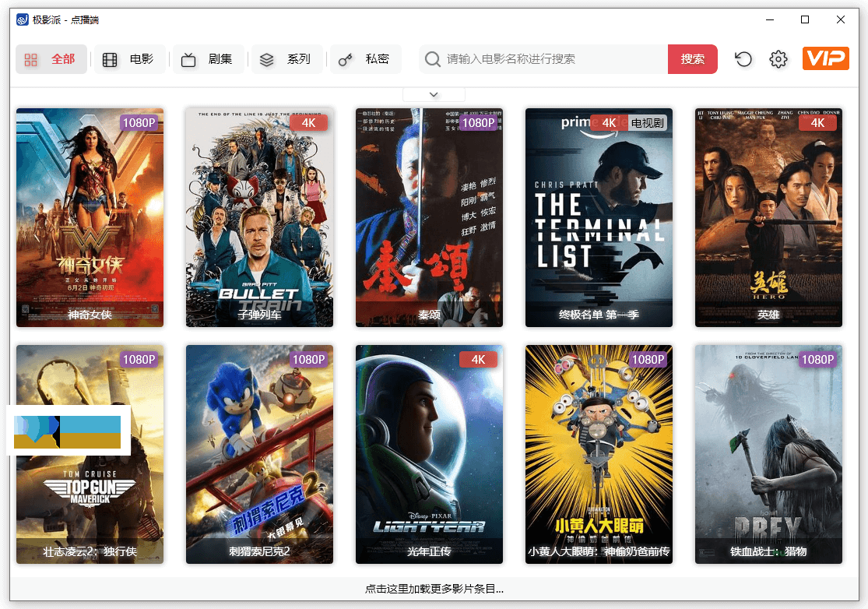The image size is (868, 609).
Task: Click the TV icon beside 剧集
Action: point(188,60)
